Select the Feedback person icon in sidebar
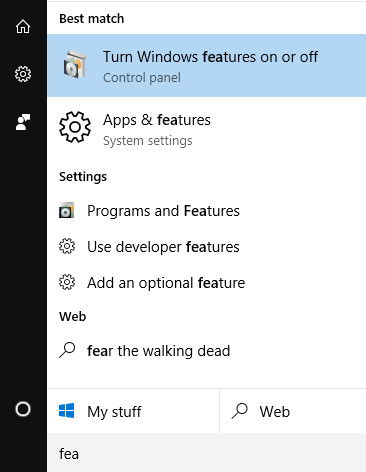This screenshot has width=366, height=472. pyautogui.click(x=23, y=122)
